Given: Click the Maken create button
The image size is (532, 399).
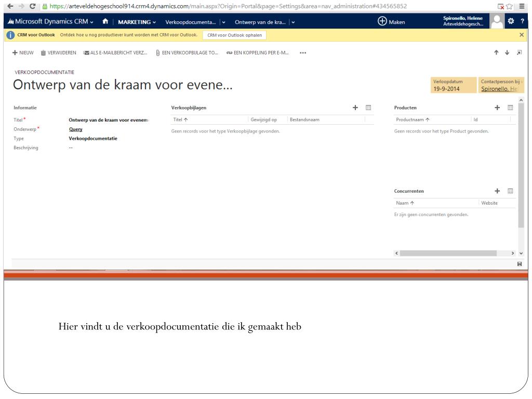Looking at the screenshot, I should point(392,22).
